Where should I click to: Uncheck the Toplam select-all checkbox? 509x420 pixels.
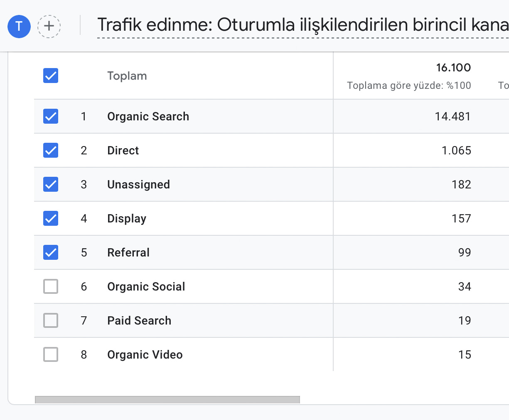pyautogui.click(x=51, y=76)
